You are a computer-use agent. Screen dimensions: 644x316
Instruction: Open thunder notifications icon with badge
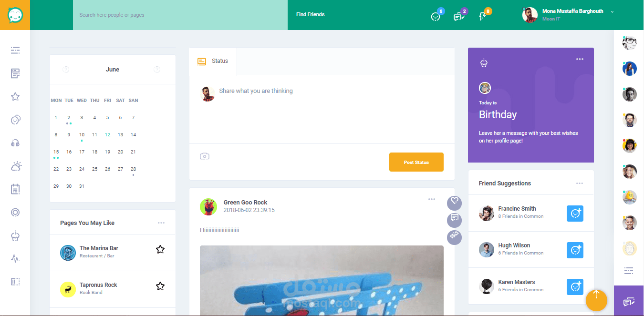(482, 16)
